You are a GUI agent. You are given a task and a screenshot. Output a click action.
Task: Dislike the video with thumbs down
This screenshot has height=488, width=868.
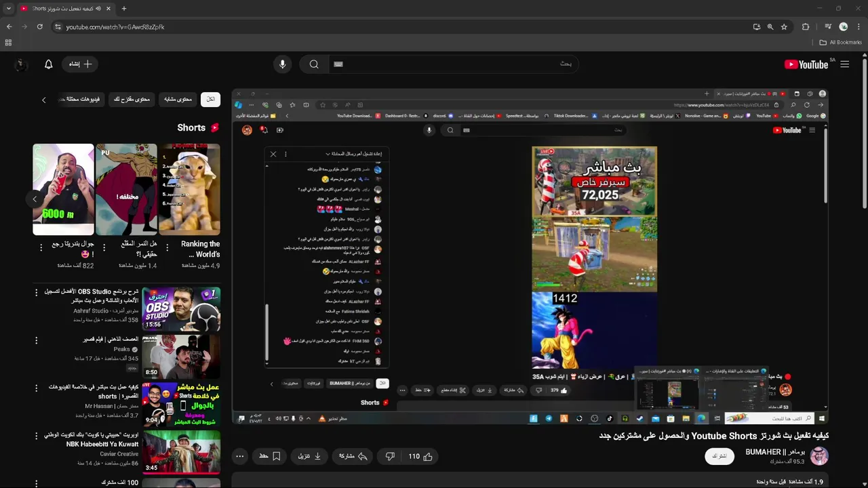pyautogui.click(x=390, y=457)
